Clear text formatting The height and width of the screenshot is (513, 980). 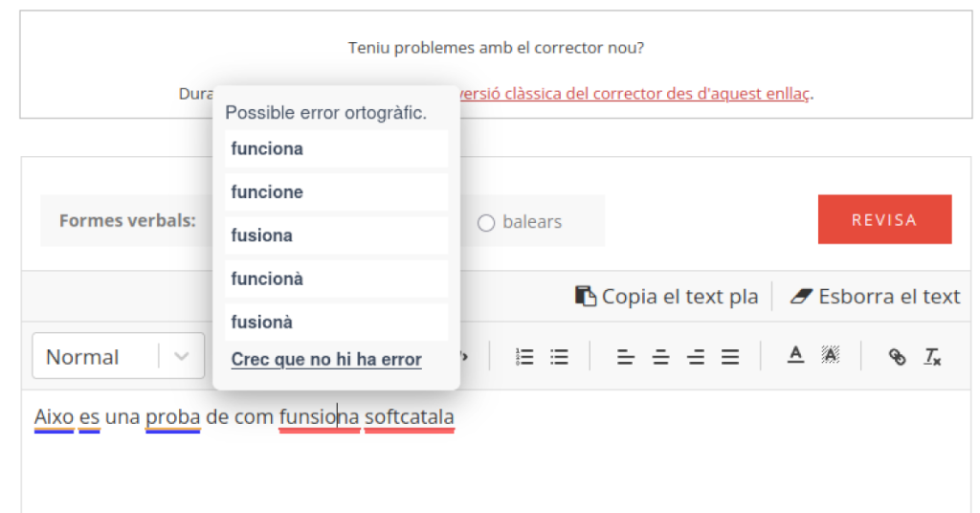click(932, 357)
